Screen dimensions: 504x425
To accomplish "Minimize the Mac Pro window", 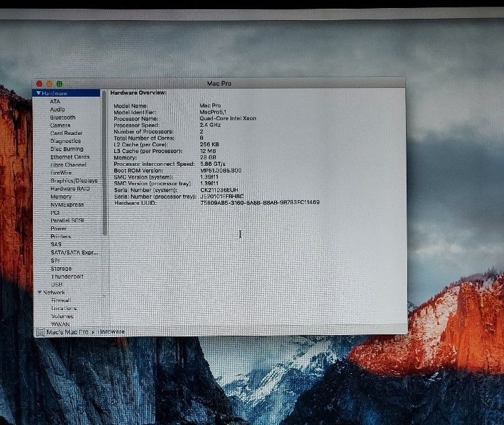I will pos(49,84).
